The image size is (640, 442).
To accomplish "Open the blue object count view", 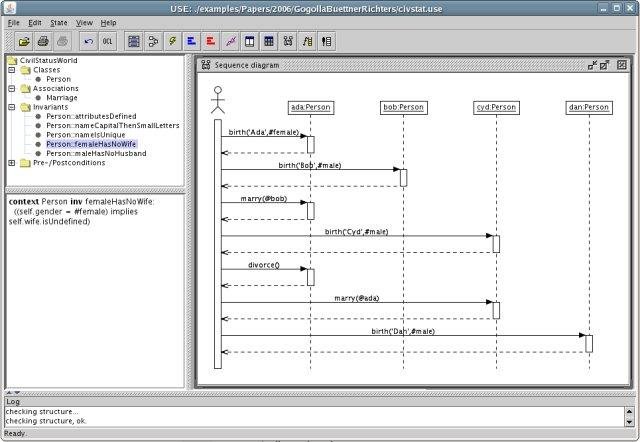I will tap(191, 41).
